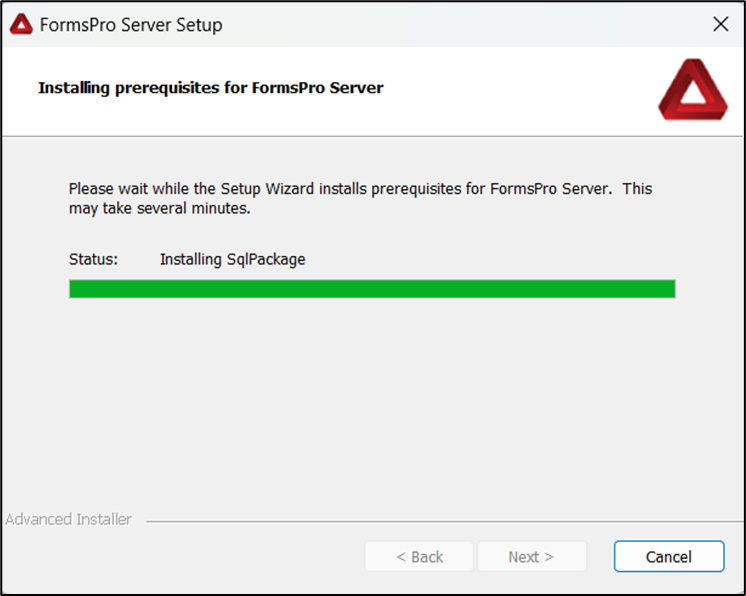Click the 'Please wait while the Setup Wizard' line
The width and height of the screenshot is (746, 596).
(360, 188)
